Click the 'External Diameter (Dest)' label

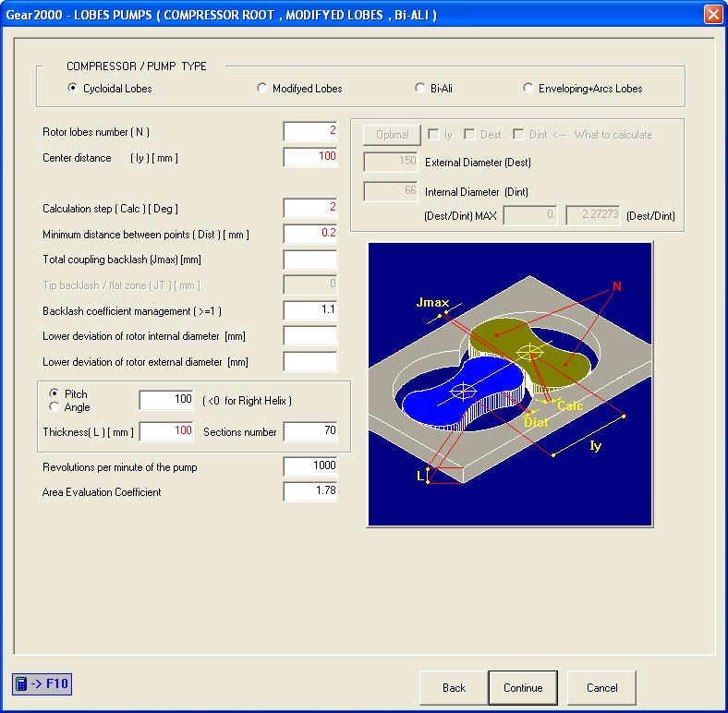coord(478,163)
